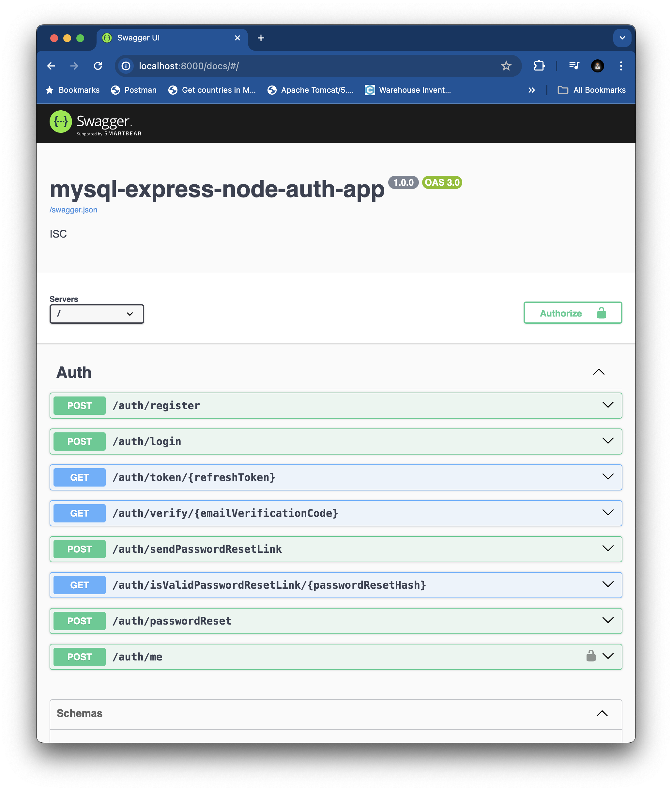View site information icon in address bar
This screenshot has width=672, height=791.
(126, 66)
